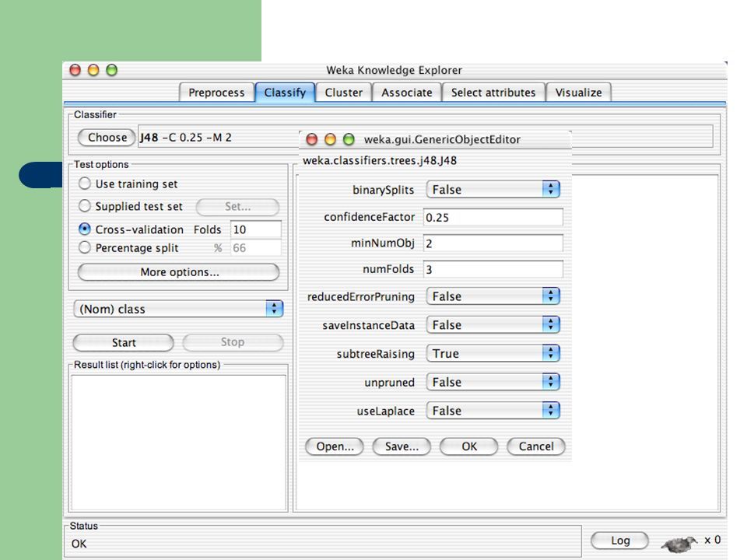
Task: Click the Choose classifier button
Action: point(107,138)
